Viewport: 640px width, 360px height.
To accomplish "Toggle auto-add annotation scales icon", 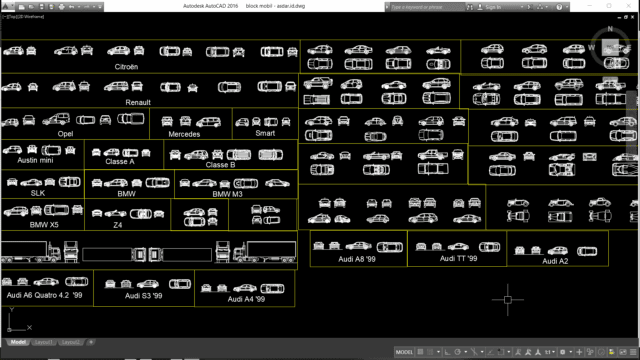I will (x=528, y=352).
